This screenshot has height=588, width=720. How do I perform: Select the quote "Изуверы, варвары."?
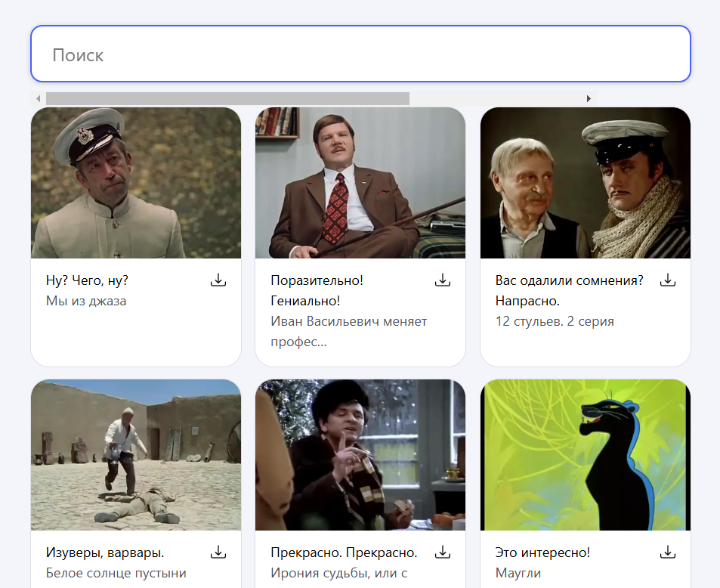(105, 552)
